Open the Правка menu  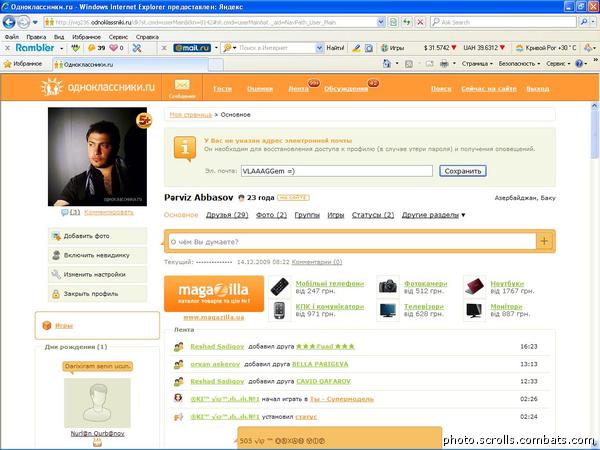click(36, 37)
